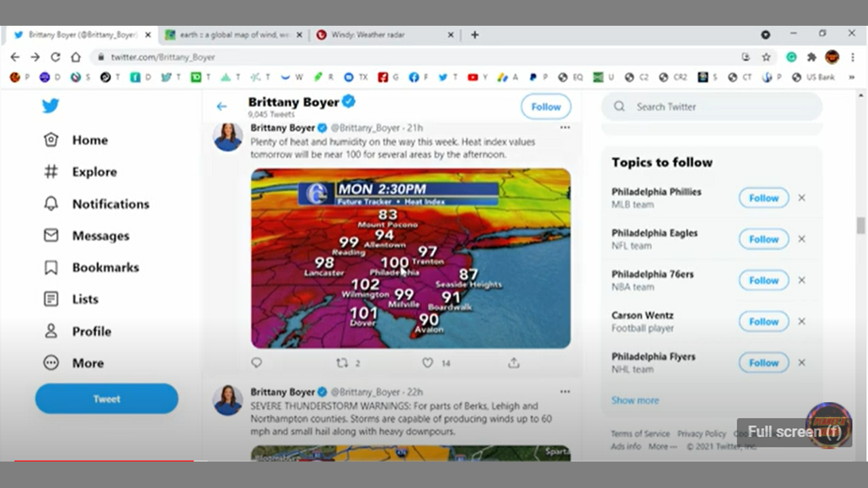Screen dimensions: 868x488
Task: Click the reply icon under heat index tweet
Action: (256, 363)
